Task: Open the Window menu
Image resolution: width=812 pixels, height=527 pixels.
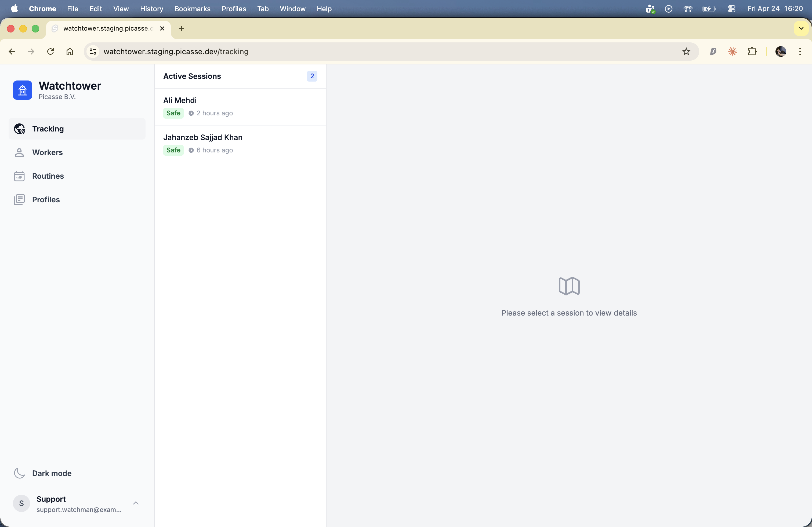Action: [x=292, y=9]
